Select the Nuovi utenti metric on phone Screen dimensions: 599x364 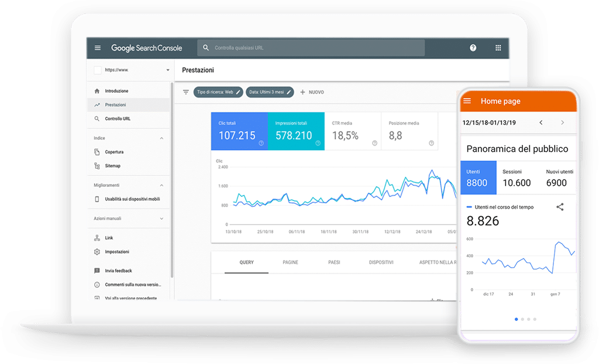point(559,178)
